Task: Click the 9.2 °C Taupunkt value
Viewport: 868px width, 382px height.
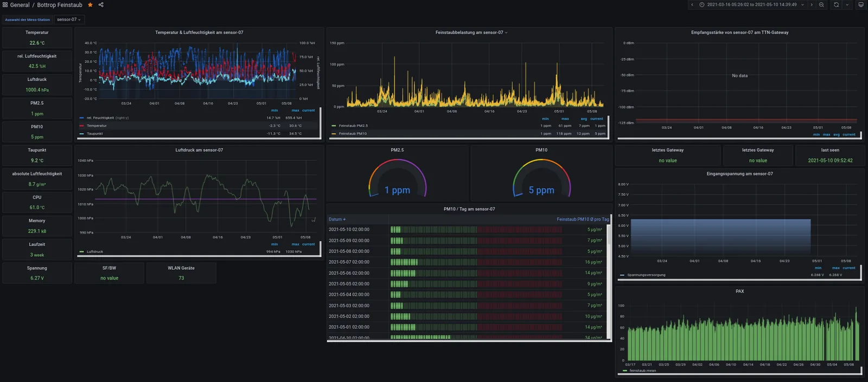Action: pos(37,160)
